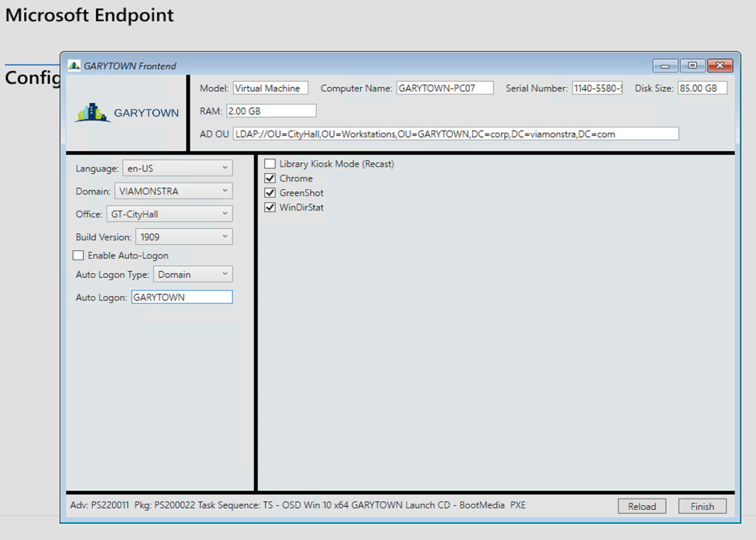Image resolution: width=756 pixels, height=540 pixels.
Task: Click into the Computer Name field
Action: [445, 88]
